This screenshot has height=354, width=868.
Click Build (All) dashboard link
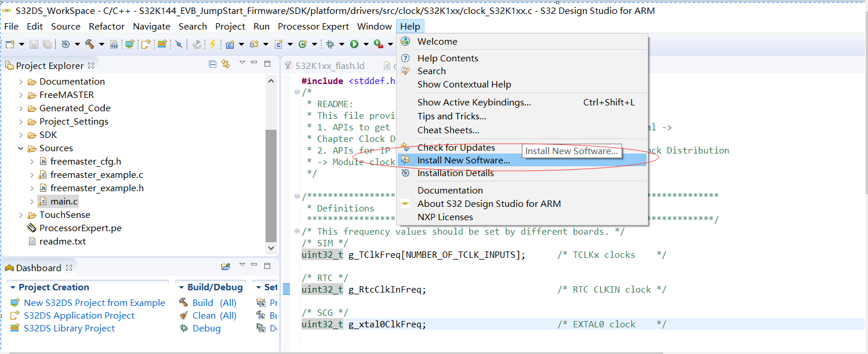[215, 303]
